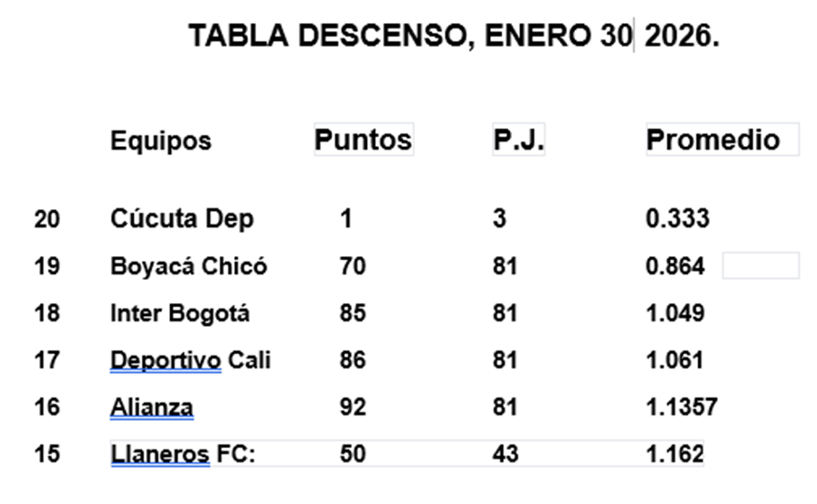Image resolution: width=817 pixels, height=504 pixels.
Task: Place cursor on Inter Bogotá
Action: [x=180, y=313]
